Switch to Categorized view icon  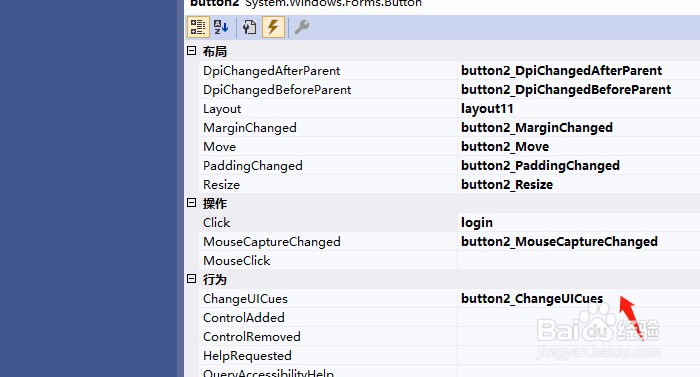[198, 27]
